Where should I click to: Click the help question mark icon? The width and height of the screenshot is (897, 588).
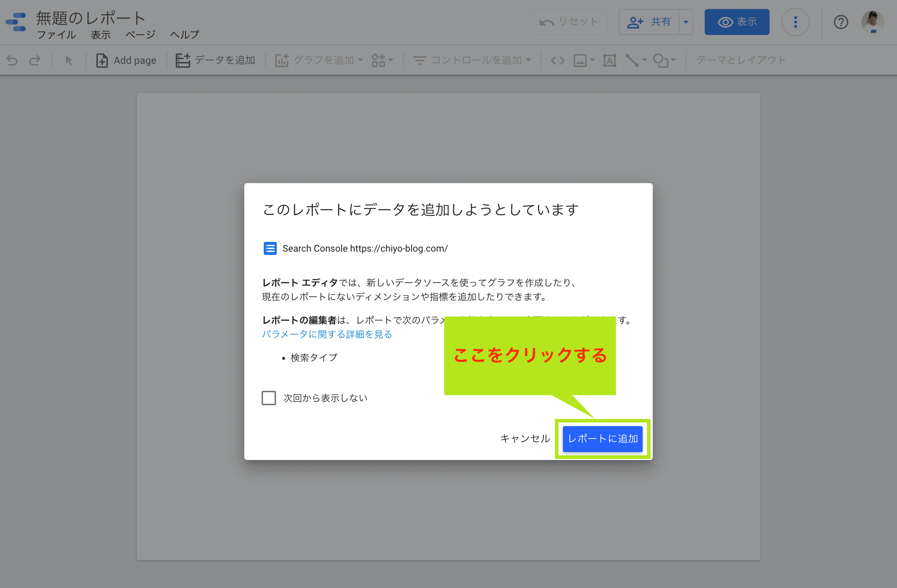(840, 22)
